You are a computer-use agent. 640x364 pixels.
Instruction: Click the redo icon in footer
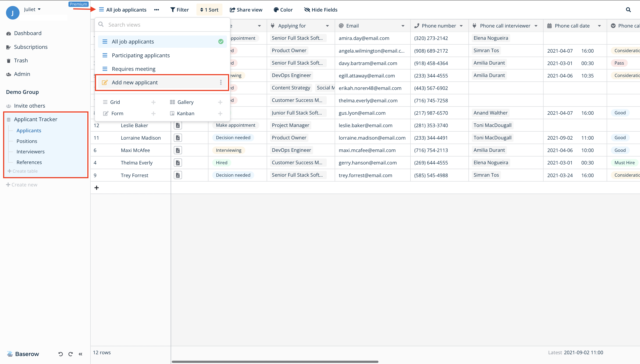tap(71, 354)
